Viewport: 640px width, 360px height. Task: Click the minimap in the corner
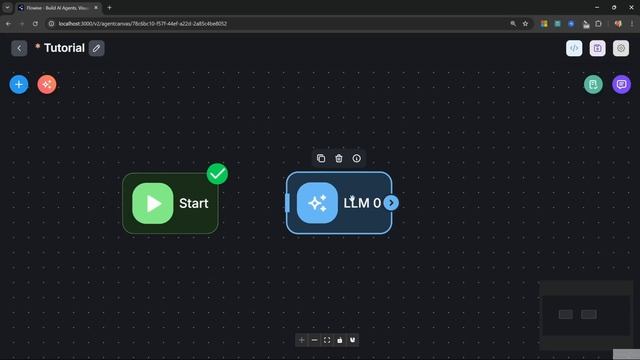coord(586,316)
